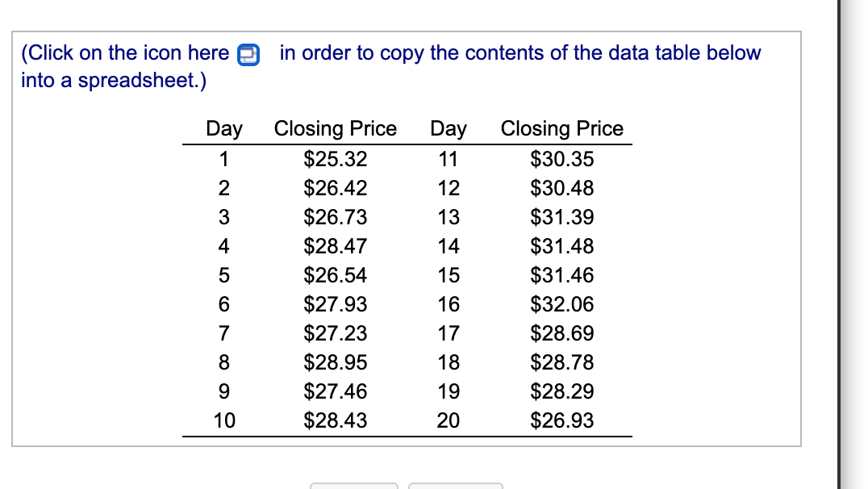This screenshot has width=868, height=489.
Task: Select the $28.95 price for Day 8
Action: click(x=335, y=362)
